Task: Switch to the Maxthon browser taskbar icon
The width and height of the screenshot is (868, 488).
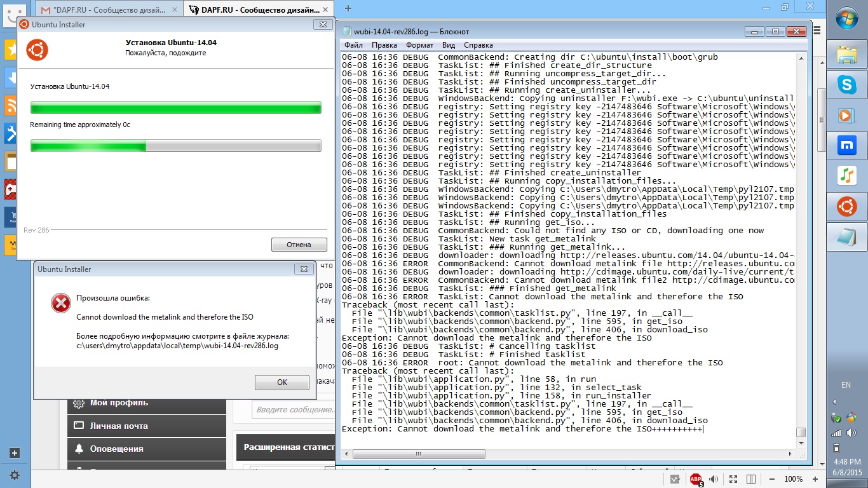Action: tap(847, 146)
